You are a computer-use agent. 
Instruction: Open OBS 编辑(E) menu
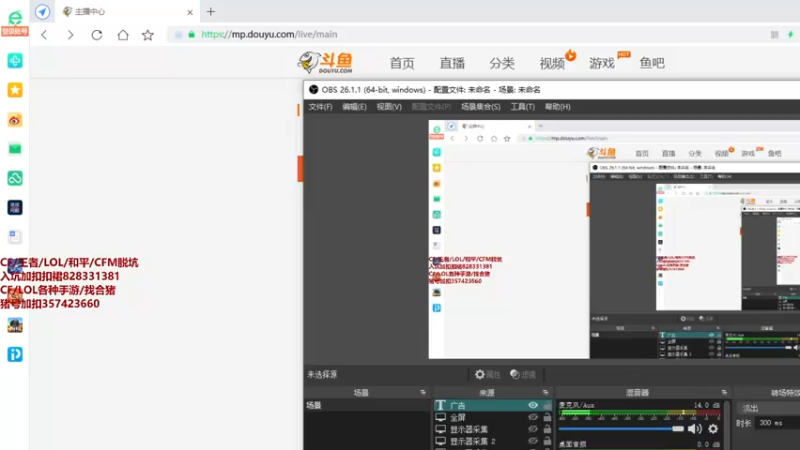pos(355,107)
